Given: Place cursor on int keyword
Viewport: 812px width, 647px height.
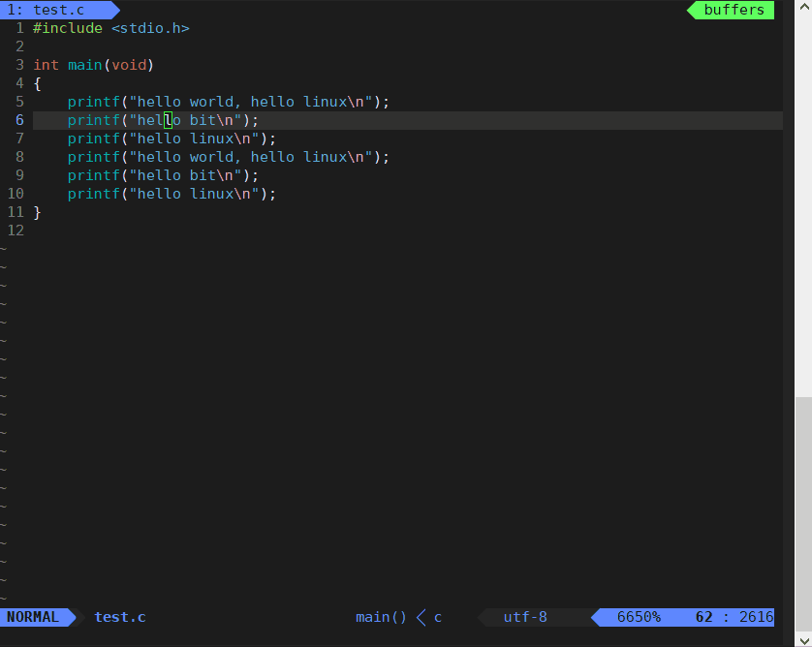Looking at the screenshot, I should coord(47,65).
